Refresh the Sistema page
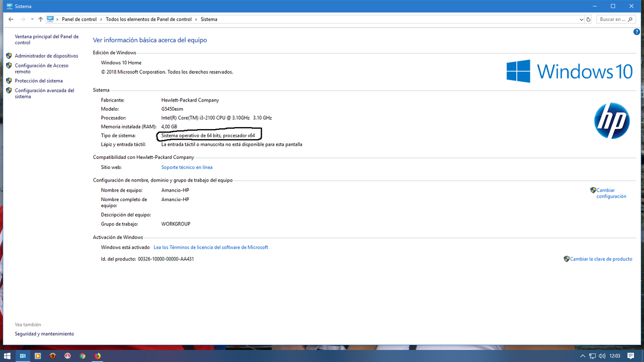644x362 pixels. click(589, 19)
